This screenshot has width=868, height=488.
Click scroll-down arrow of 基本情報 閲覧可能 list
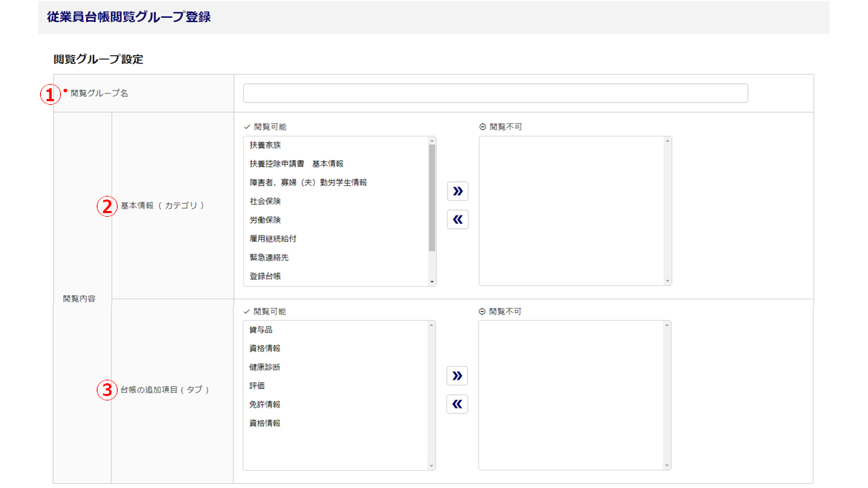tap(432, 282)
